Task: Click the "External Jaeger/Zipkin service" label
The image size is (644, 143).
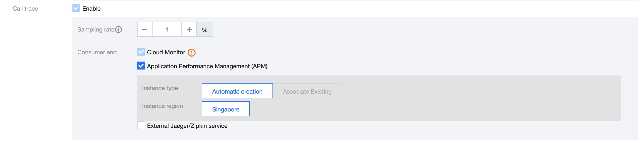Action: tap(187, 126)
